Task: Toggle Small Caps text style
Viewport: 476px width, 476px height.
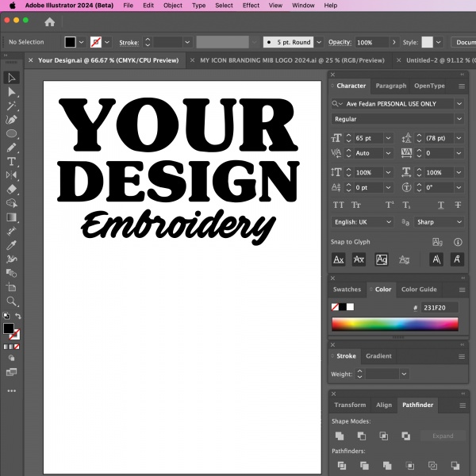Action: point(356,205)
